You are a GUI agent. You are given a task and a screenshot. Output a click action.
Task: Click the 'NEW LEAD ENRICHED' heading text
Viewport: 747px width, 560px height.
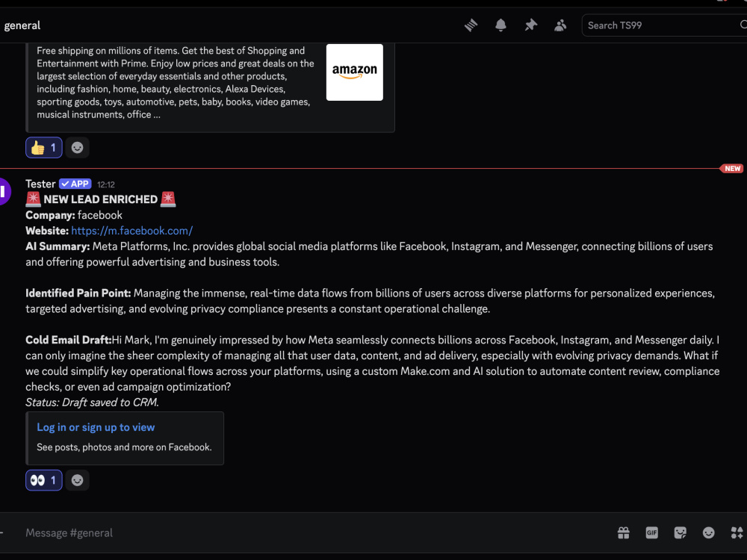(x=101, y=199)
